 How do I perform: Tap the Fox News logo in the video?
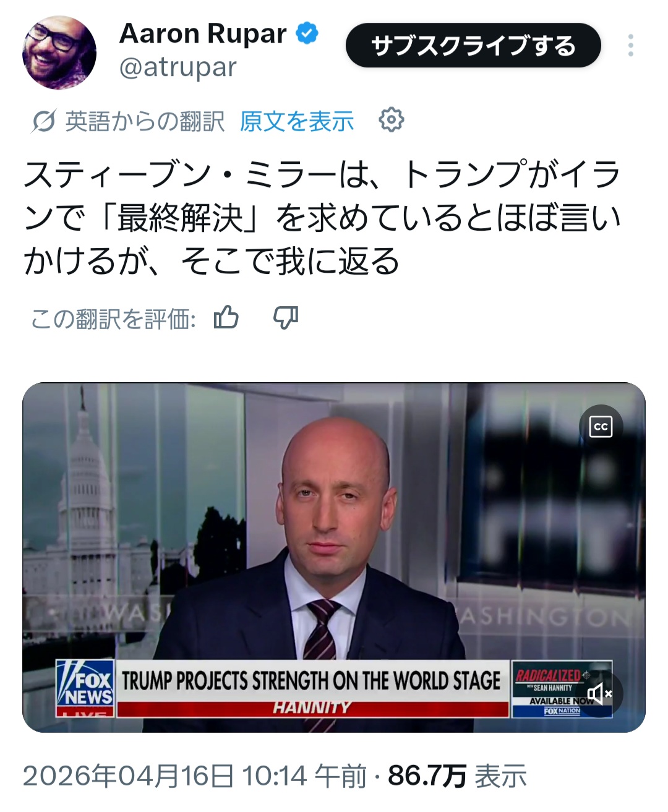(85, 688)
